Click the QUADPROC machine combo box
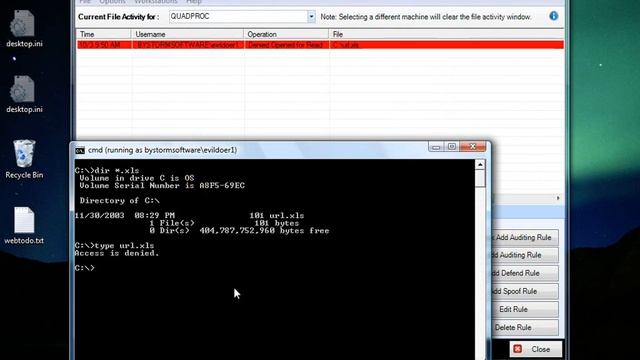The width and height of the screenshot is (640, 360). click(242, 17)
